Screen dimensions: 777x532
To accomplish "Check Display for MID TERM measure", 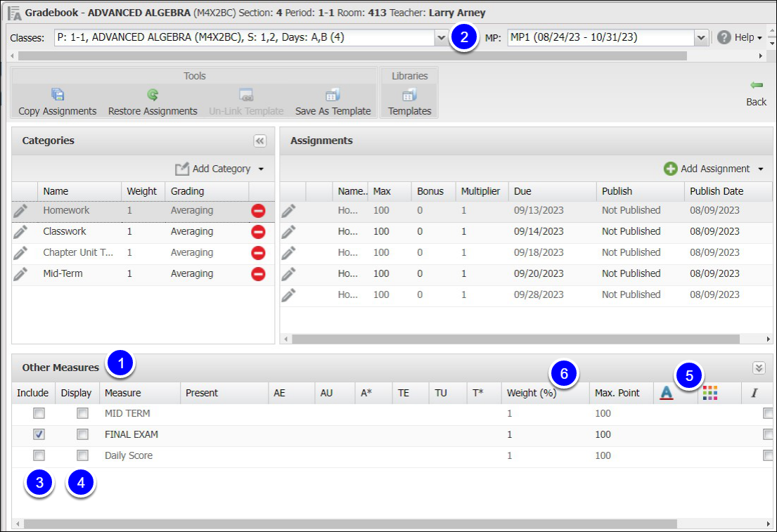I will click(x=83, y=413).
